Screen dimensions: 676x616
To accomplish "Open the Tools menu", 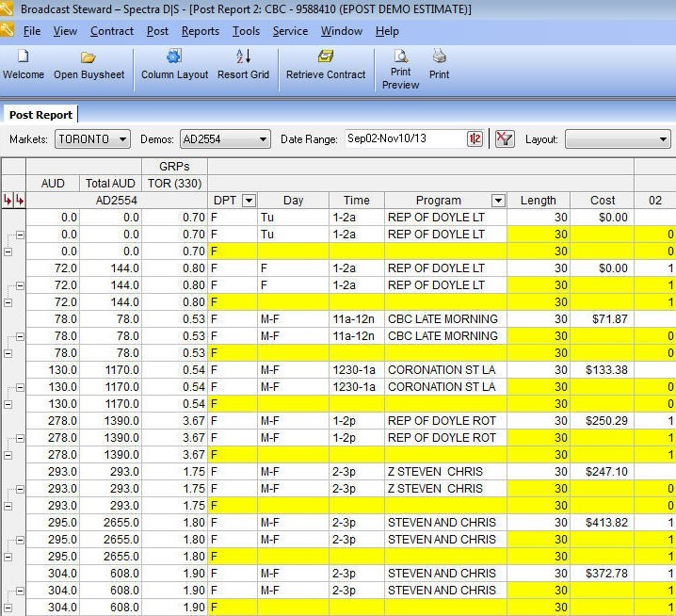I will click(246, 31).
